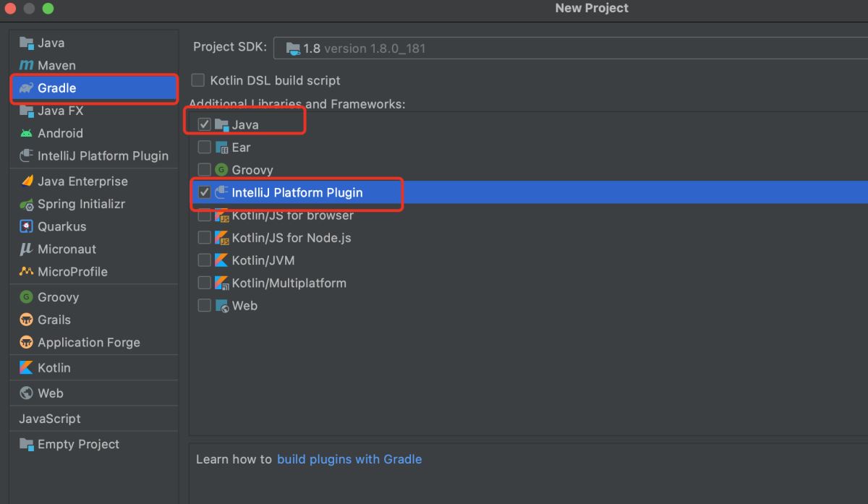This screenshot has height=504, width=868.
Task: Select JavaScript in the project list
Action: point(50,419)
